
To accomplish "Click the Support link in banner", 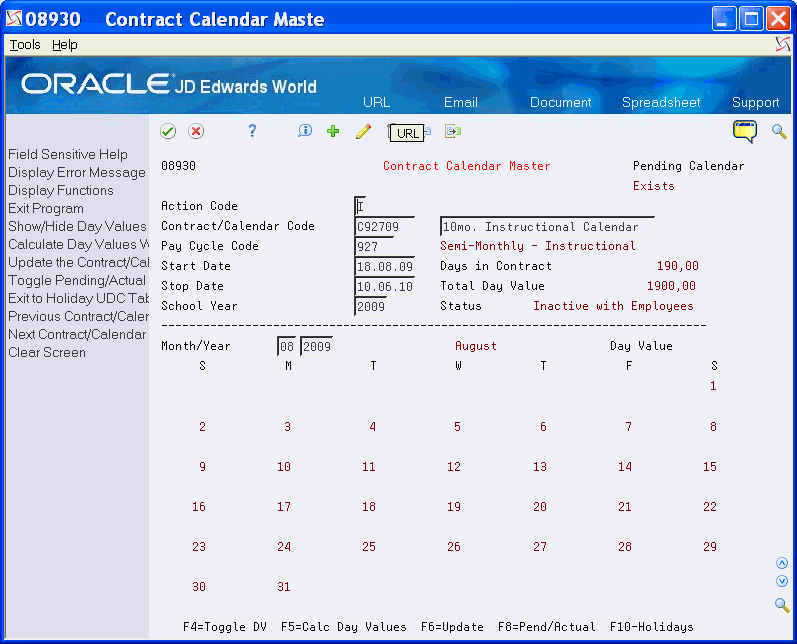I will (755, 102).
